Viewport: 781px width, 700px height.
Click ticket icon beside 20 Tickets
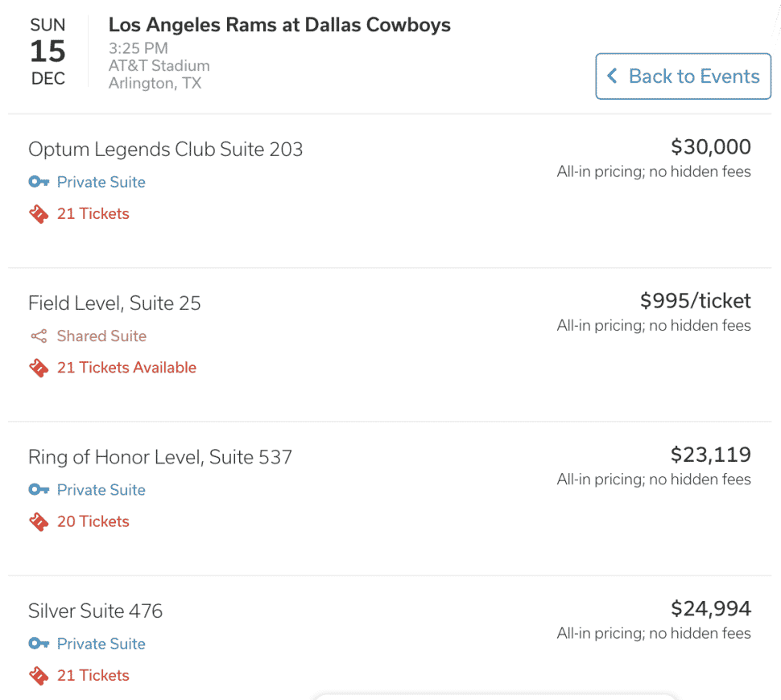(39, 521)
